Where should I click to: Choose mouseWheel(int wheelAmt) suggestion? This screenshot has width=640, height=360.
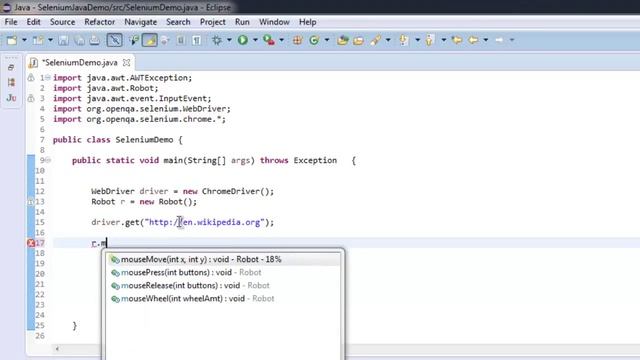coord(223,299)
